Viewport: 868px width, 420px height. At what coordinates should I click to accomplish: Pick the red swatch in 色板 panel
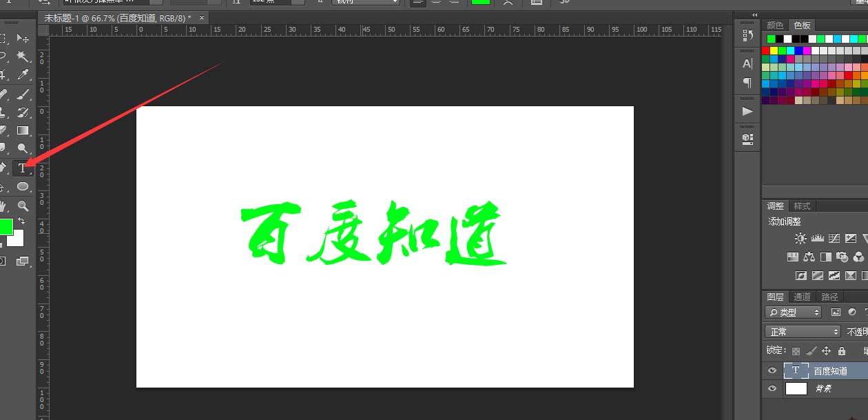pos(765,50)
